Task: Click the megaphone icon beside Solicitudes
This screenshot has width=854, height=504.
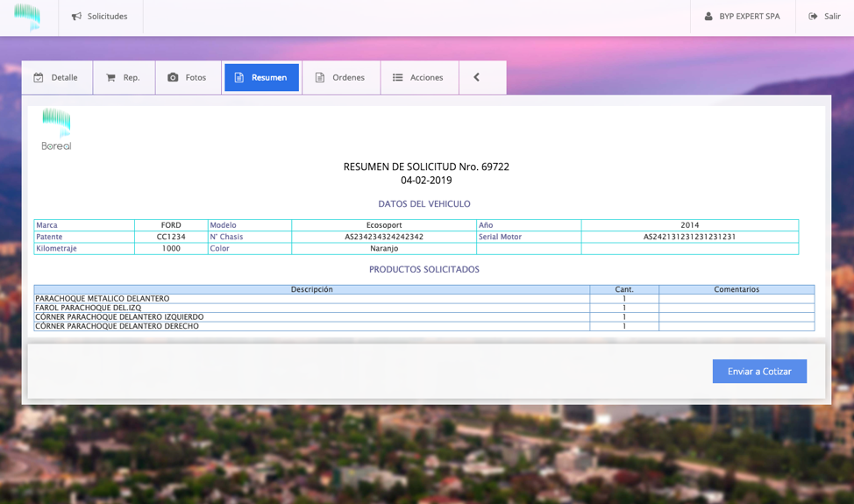Action: click(x=76, y=17)
